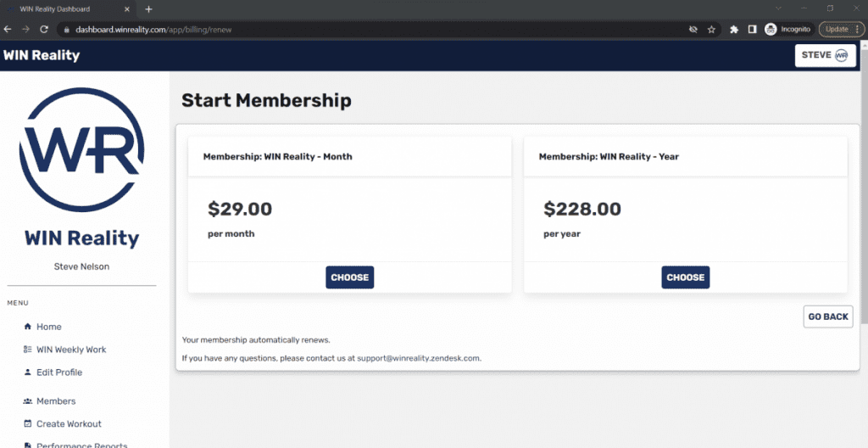This screenshot has width=868, height=448.
Task: Click the Steve Nelson name in sidebar
Action: pos(82,266)
